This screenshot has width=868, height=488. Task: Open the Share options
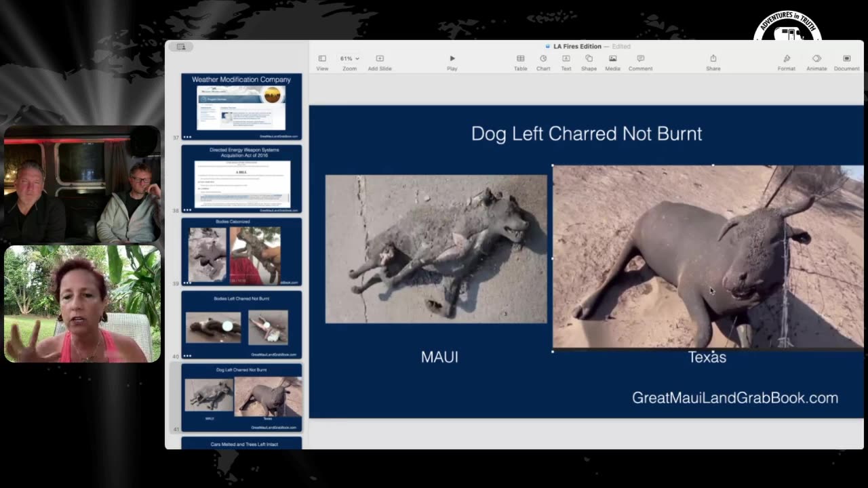(713, 62)
